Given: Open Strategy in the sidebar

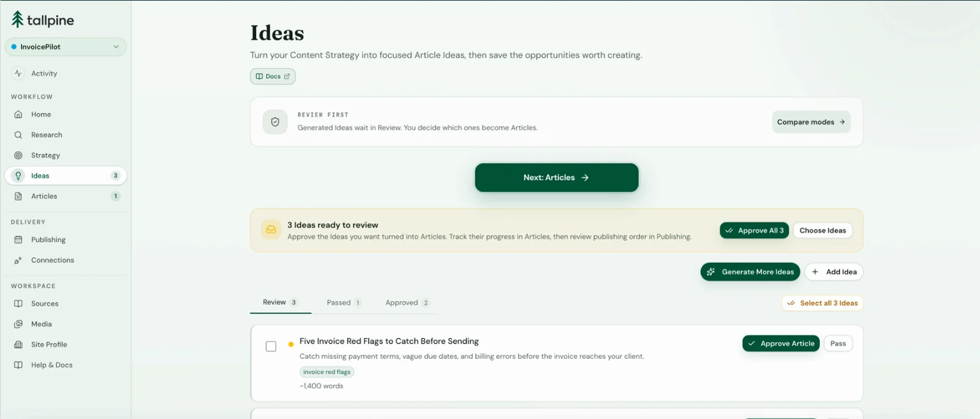Looking at the screenshot, I should point(65,155).
